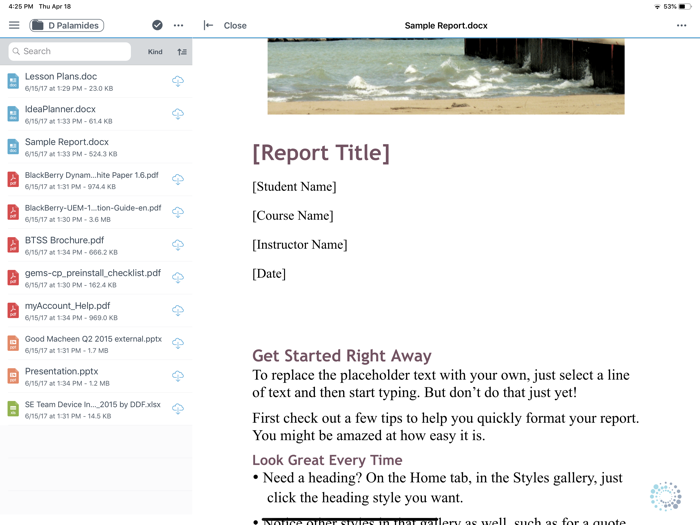Image resolution: width=700 pixels, height=525 pixels.
Task: Open the D Palamides folder selector
Action: (x=67, y=25)
